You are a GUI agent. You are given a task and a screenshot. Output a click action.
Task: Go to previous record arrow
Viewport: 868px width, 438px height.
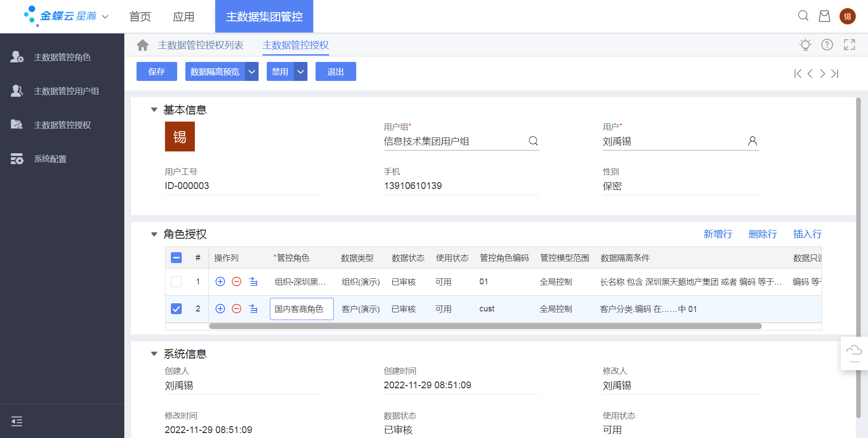pyautogui.click(x=810, y=74)
